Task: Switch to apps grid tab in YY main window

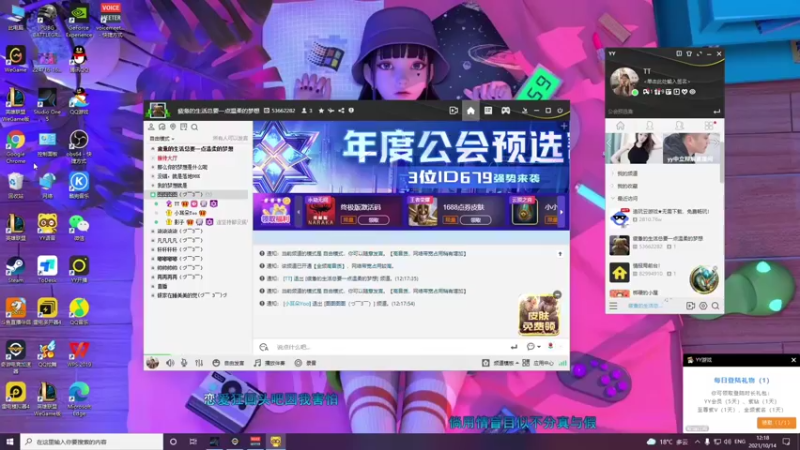Action: click(x=709, y=126)
